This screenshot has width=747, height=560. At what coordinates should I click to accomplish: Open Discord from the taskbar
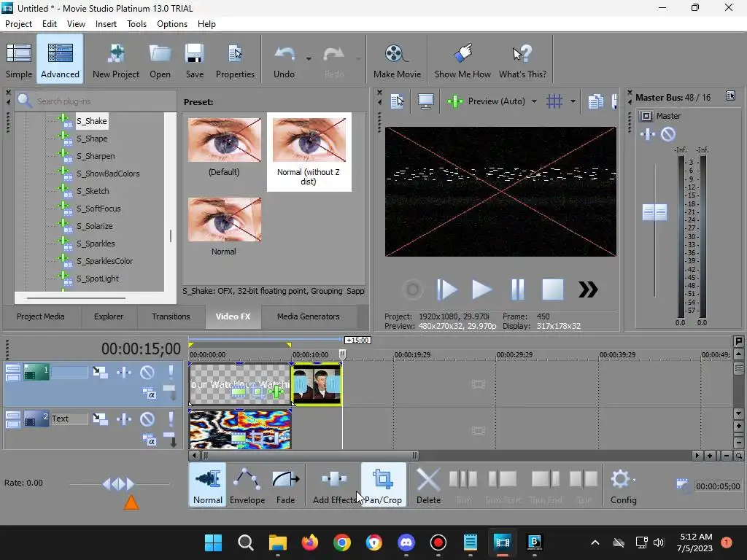(406, 542)
